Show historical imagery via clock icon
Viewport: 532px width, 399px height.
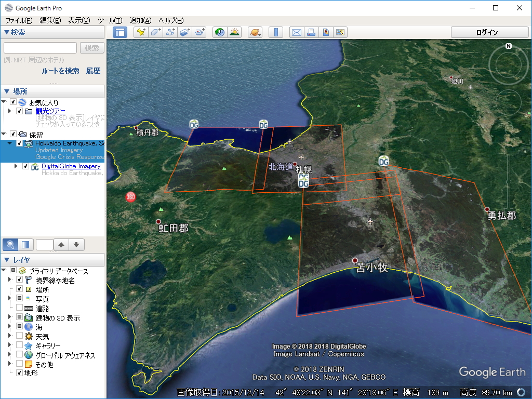click(x=219, y=32)
